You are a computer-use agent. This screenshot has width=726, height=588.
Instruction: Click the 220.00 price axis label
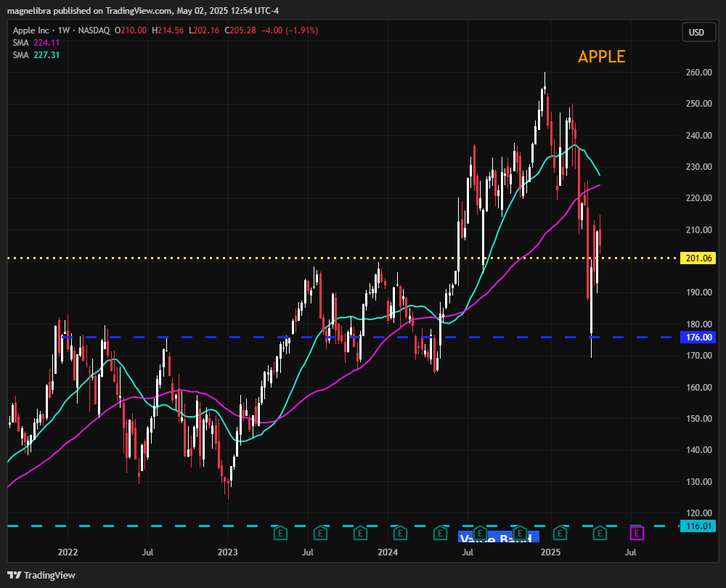tap(698, 198)
